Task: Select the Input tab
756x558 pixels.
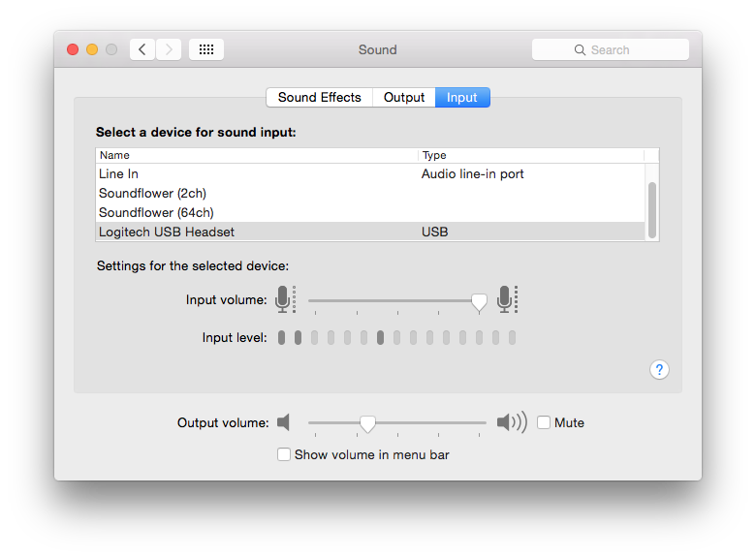Action: (462, 97)
